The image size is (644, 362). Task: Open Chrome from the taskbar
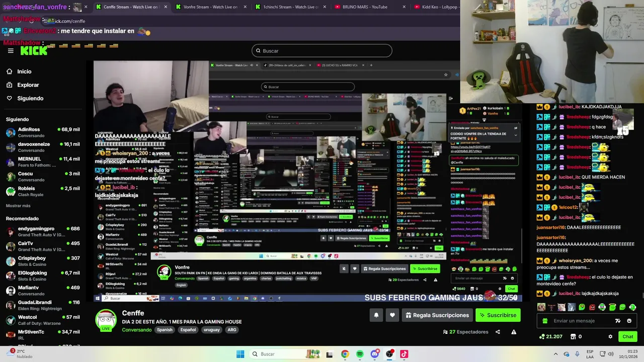tap(345, 354)
